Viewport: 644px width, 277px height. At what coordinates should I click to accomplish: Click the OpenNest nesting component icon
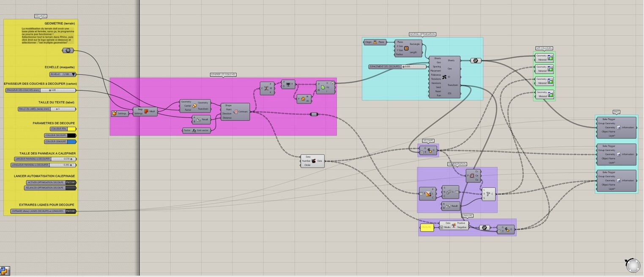coord(444,77)
